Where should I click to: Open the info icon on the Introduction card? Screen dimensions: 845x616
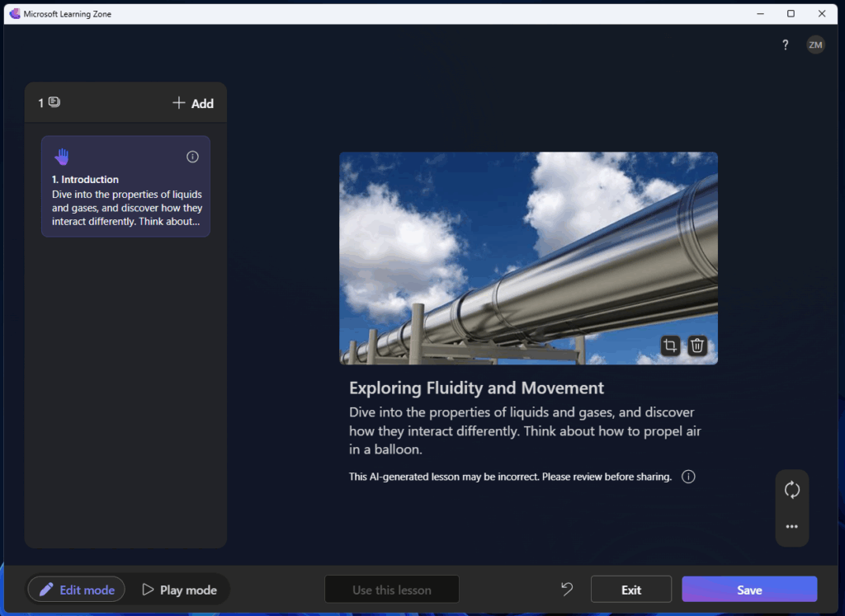192,157
